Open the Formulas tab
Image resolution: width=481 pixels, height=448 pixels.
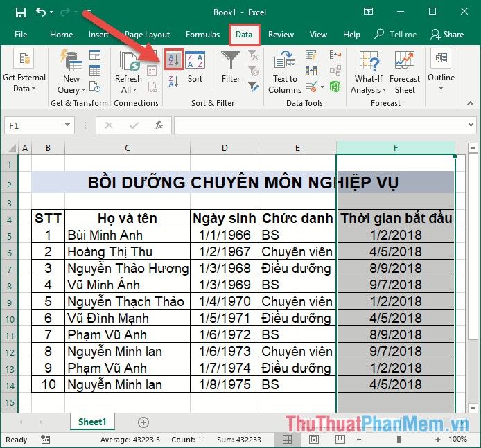click(x=203, y=35)
